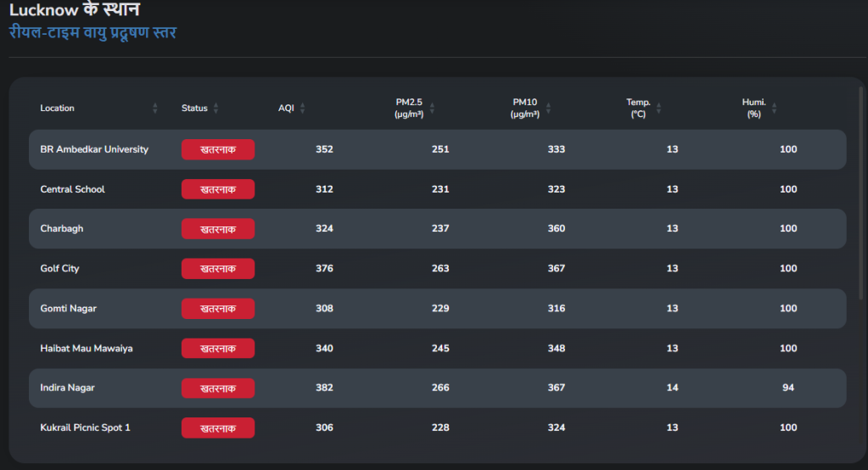The width and height of the screenshot is (868, 470).
Task: Select the Central School row
Action: (x=72, y=189)
